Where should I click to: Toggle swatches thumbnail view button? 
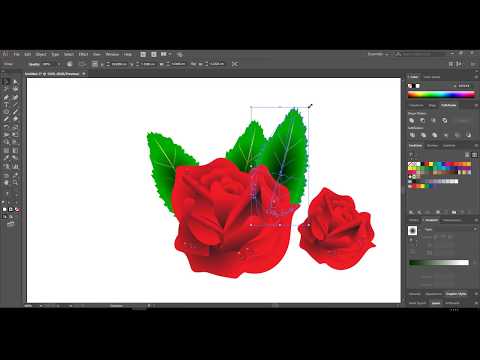pos(473,155)
